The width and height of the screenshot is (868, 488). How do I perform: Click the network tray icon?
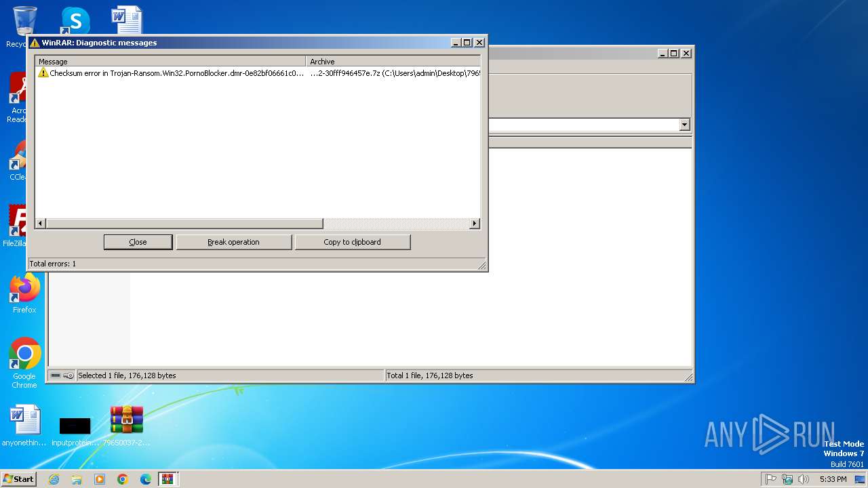[787, 479]
